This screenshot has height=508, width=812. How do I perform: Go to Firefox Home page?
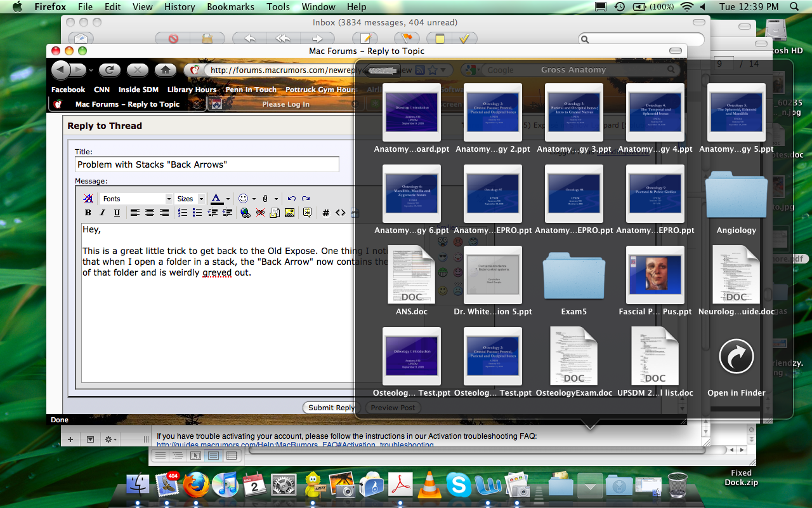(x=165, y=70)
